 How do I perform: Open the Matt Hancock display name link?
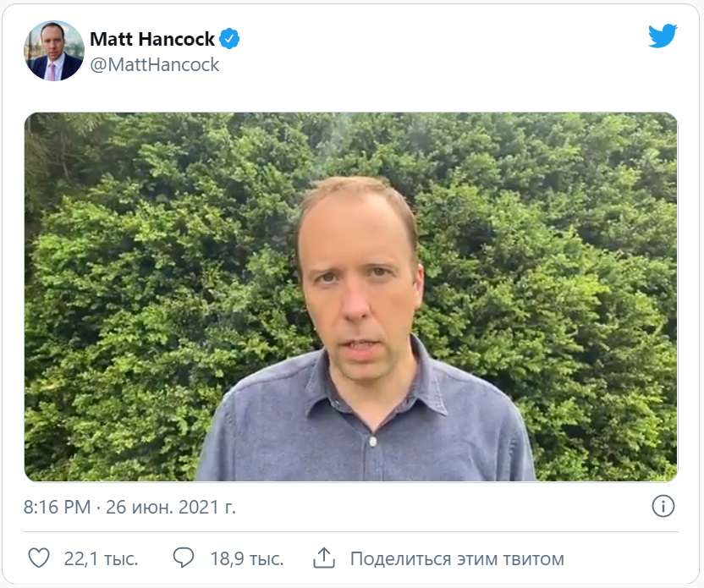point(152,39)
